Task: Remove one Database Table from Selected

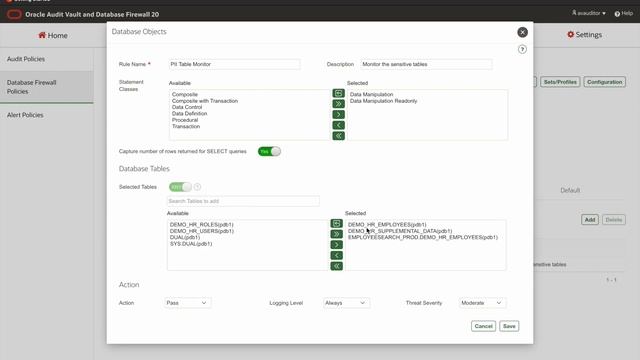Action: (x=336, y=256)
